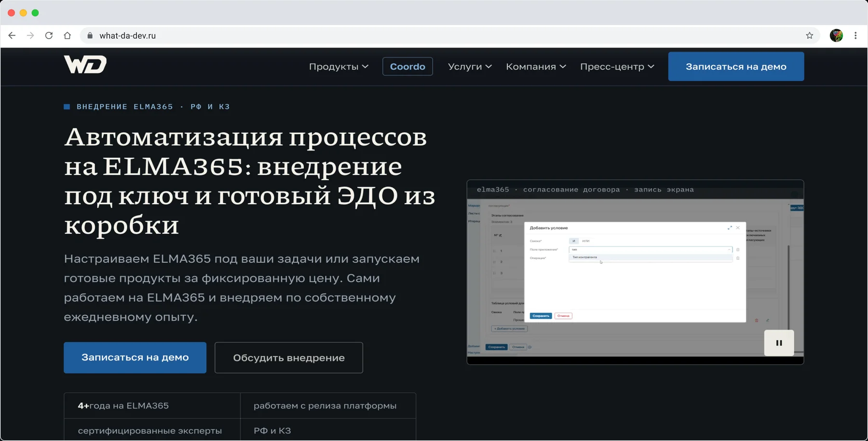Open browser home page icon
The height and width of the screenshot is (441, 868).
pyautogui.click(x=68, y=36)
